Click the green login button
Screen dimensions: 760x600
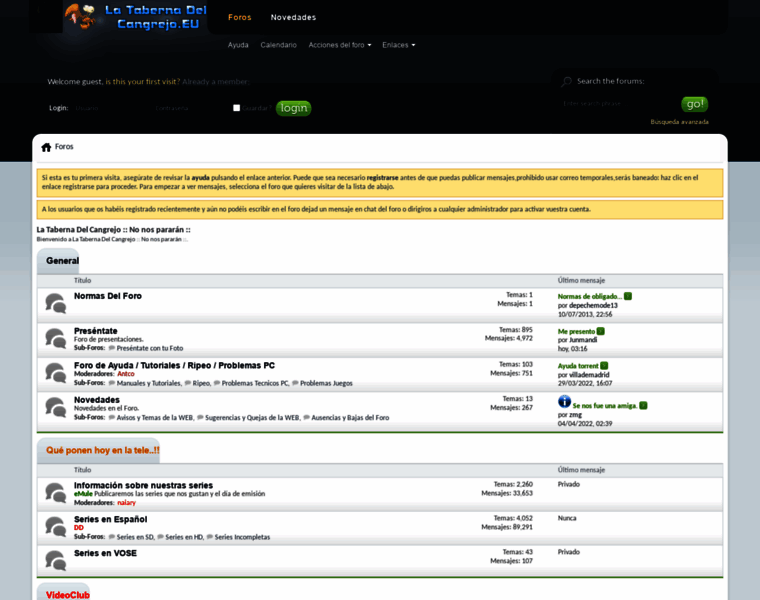point(293,108)
